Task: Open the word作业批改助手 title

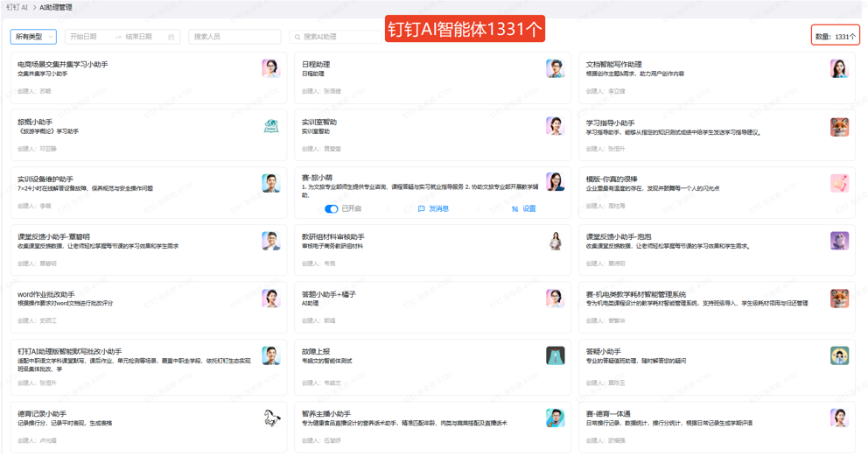Action: click(46, 294)
